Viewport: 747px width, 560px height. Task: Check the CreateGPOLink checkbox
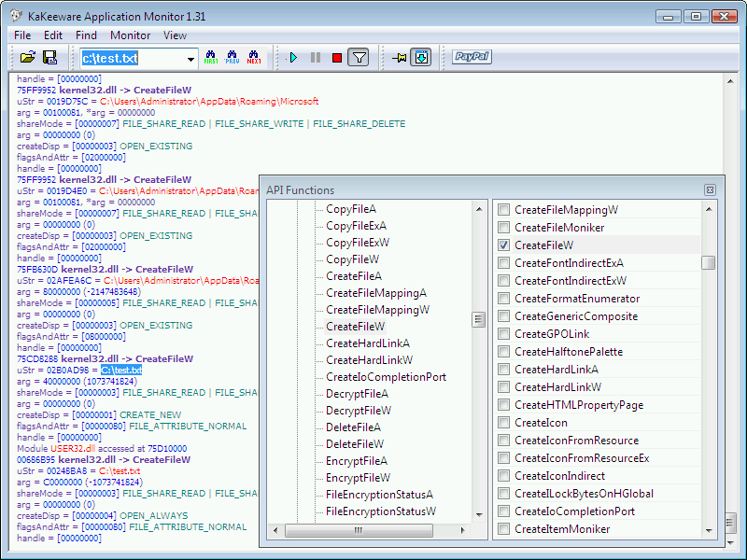[503, 333]
